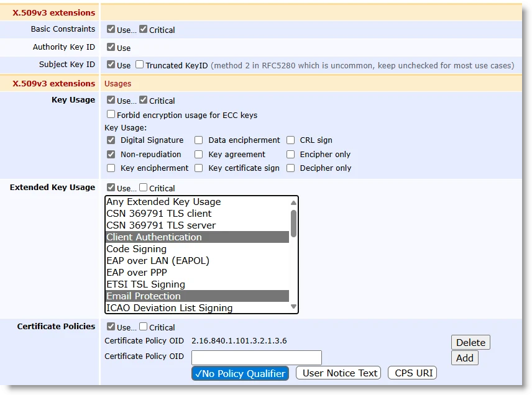Select Any Extended Key Usage in list
Image resolution: width=532 pixels, height=395 pixels.
click(197, 202)
